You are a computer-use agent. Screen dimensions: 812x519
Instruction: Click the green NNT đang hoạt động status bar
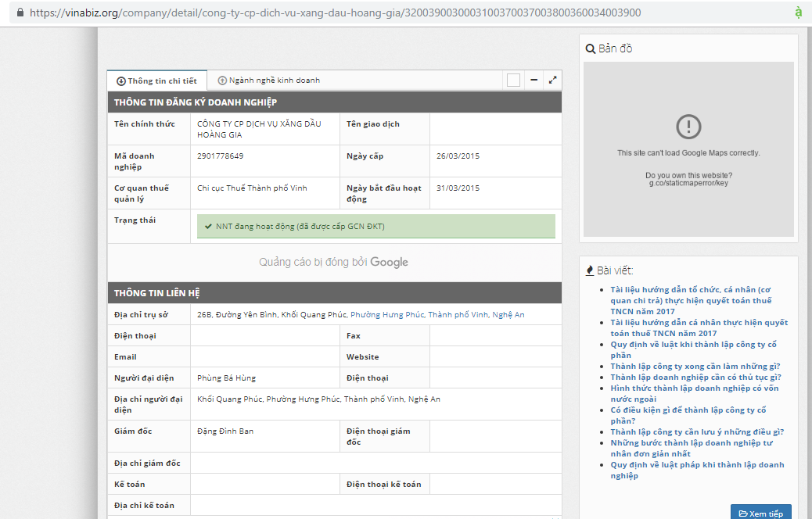[x=376, y=226]
